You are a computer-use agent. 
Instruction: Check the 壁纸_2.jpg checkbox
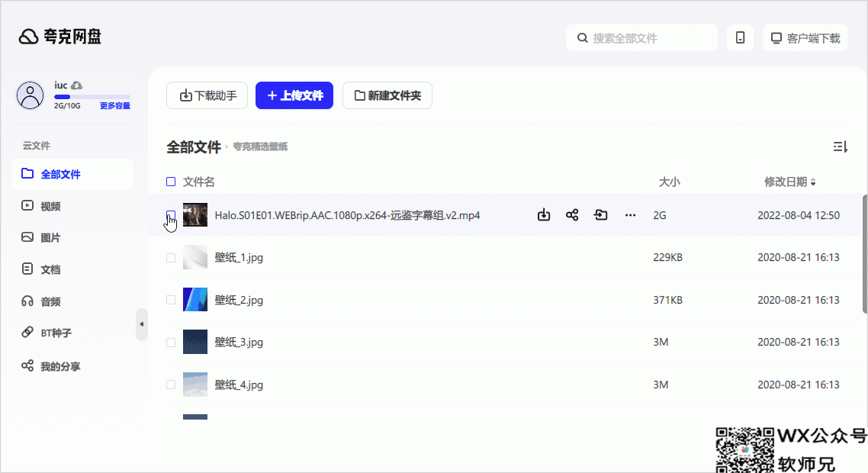(171, 300)
